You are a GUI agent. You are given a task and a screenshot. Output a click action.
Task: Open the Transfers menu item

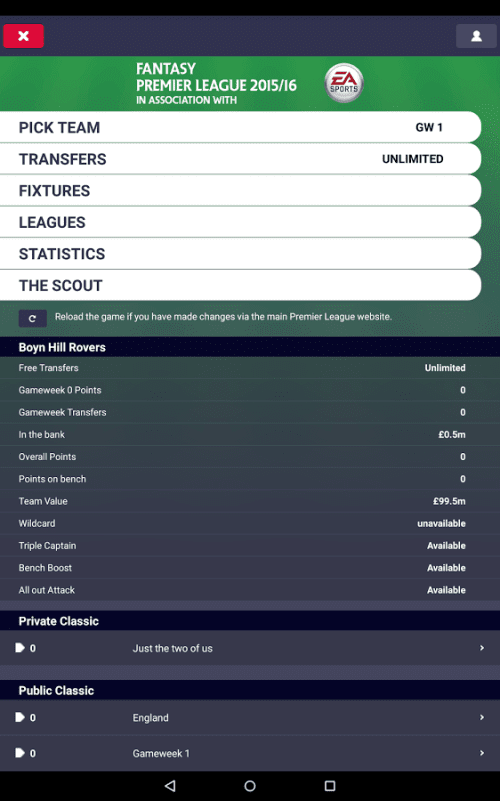(x=241, y=159)
